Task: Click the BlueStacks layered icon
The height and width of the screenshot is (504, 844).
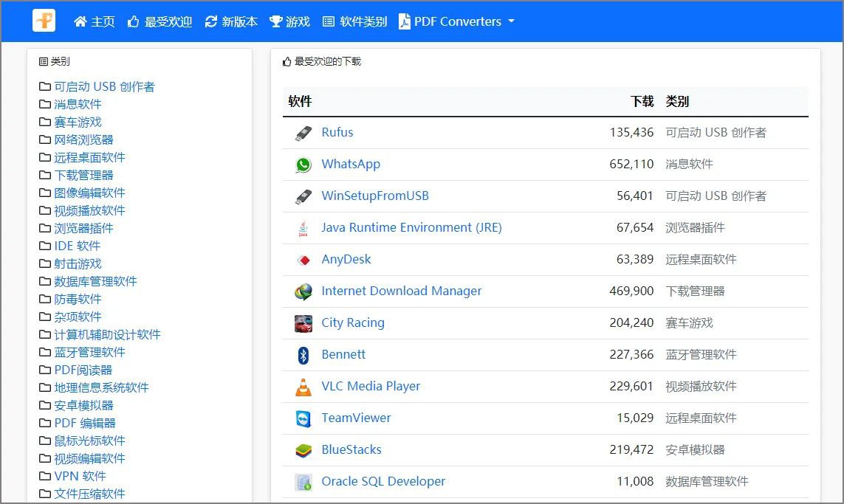Action: (x=302, y=449)
